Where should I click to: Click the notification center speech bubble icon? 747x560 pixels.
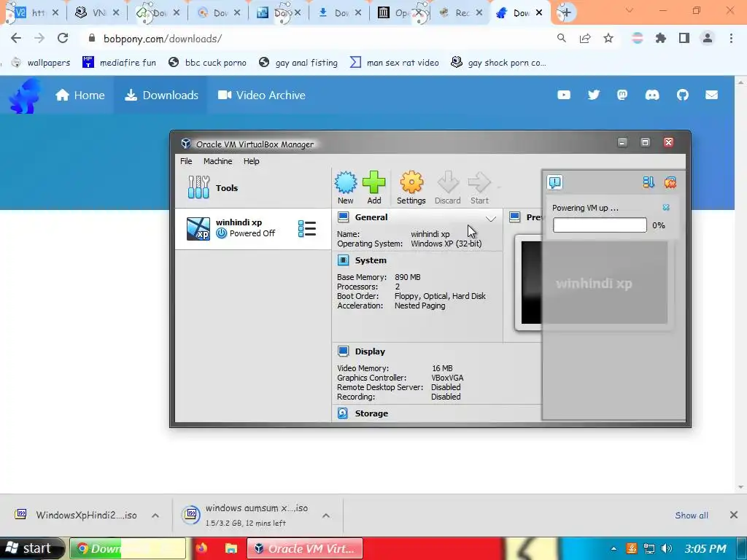[x=555, y=182]
